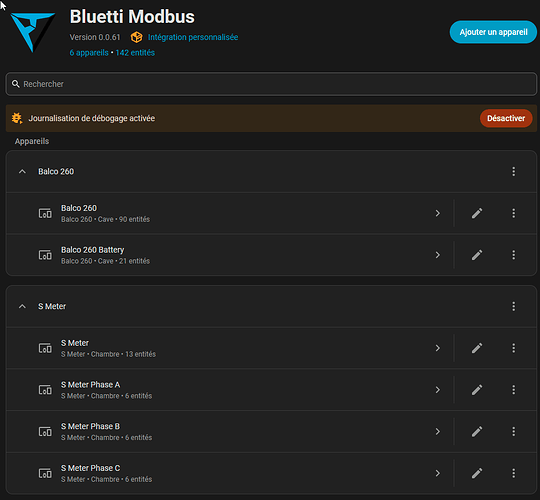Click the search magnifier icon
The height and width of the screenshot is (500, 540).
tap(15, 84)
